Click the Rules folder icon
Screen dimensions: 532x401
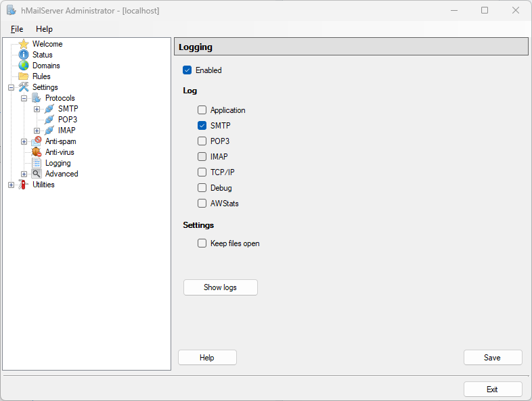(24, 76)
